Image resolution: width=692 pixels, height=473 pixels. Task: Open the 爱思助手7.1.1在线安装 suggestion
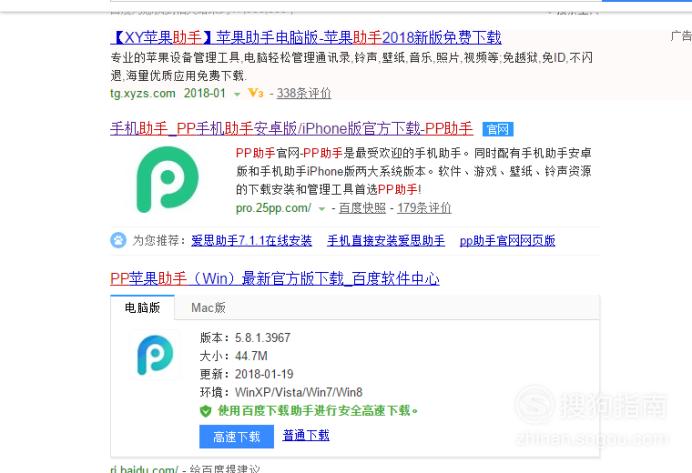(252, 240)
